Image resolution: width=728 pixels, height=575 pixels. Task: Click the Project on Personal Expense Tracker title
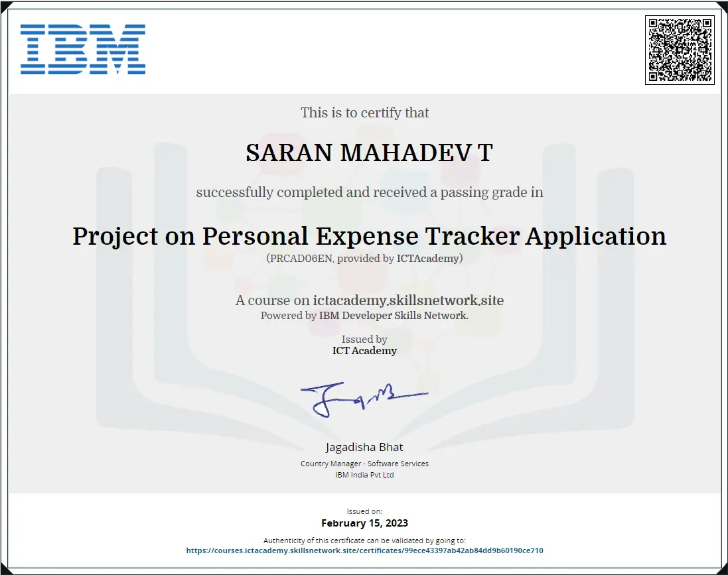[369, 236]
